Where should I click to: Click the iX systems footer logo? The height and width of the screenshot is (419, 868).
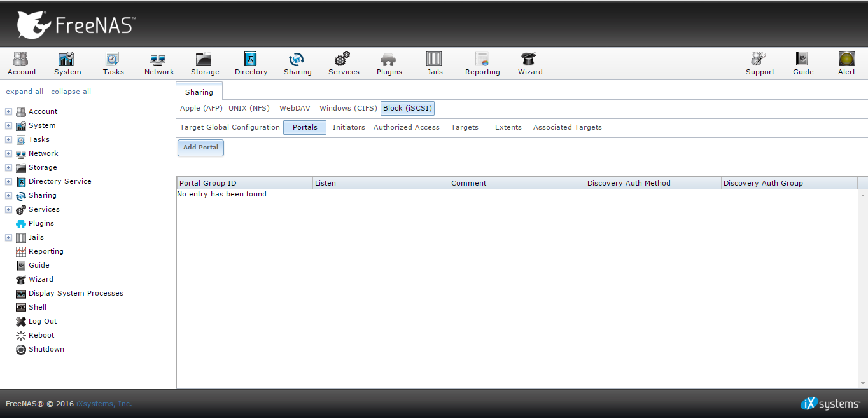coord(830,404)
